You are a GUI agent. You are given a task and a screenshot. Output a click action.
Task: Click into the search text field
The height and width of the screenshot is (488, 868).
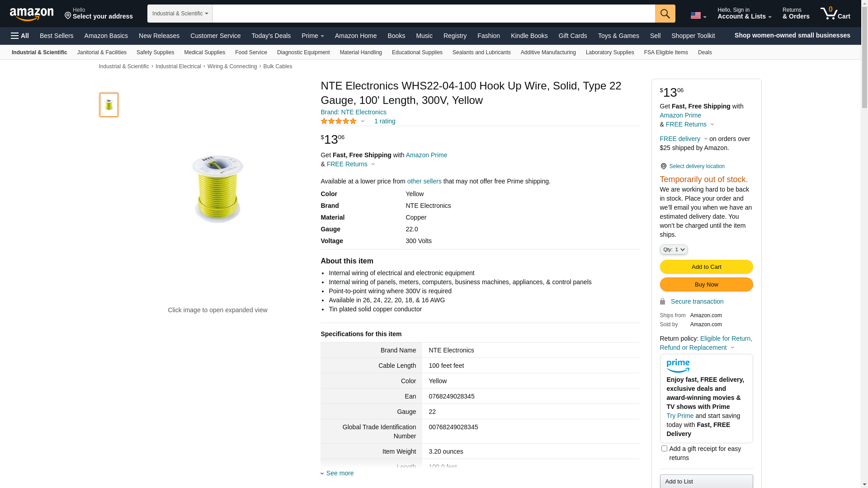pyautogui.click(x=433, y=14)
